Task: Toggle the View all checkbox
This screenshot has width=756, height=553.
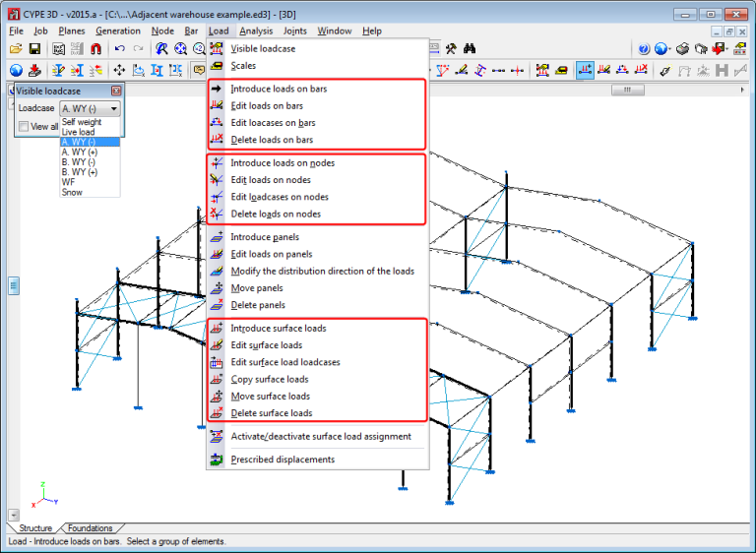Action: click(24, 126)
